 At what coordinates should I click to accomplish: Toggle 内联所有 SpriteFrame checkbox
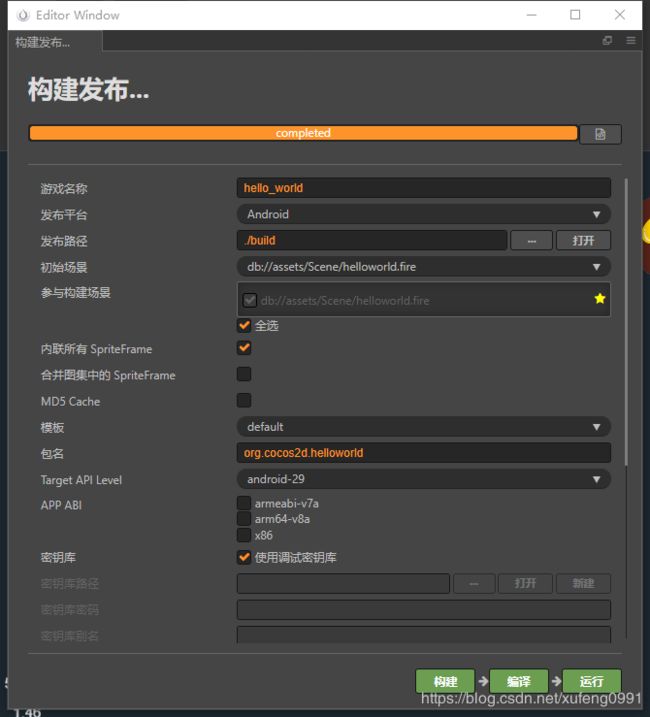click(244, 348)
